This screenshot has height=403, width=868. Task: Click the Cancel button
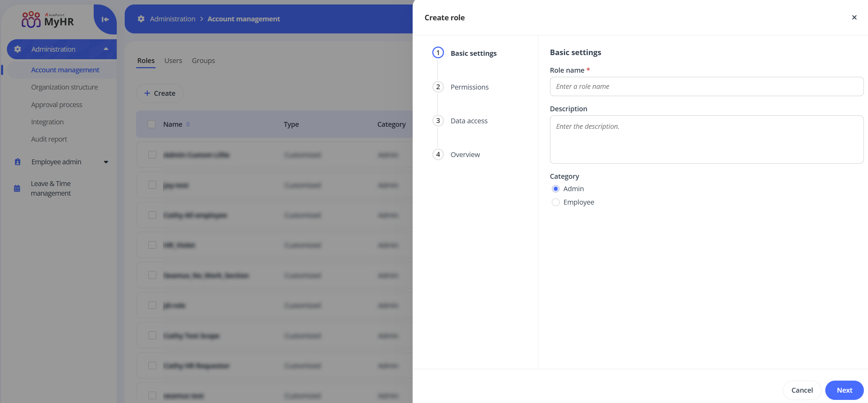(802, 390)
